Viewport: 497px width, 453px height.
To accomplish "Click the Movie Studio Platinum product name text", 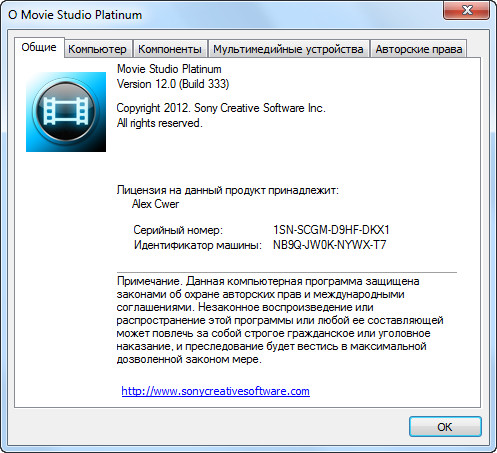I will click(169, 69).
